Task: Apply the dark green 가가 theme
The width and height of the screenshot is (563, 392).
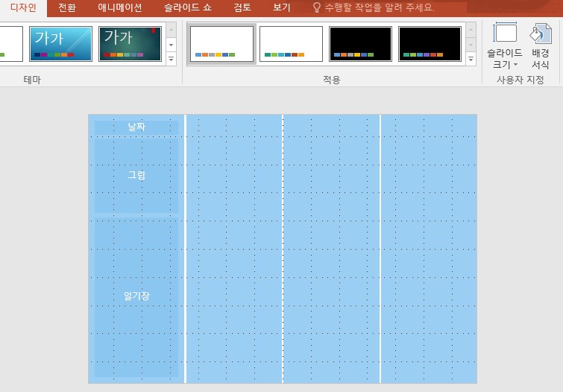Action: point(130,44)
